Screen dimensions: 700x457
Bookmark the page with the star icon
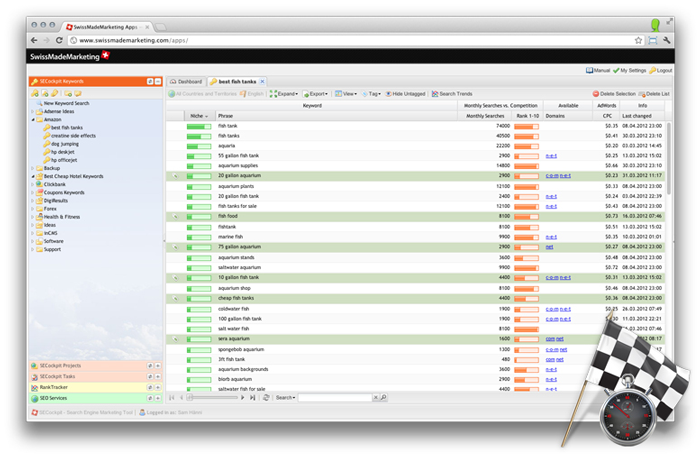click(x=638, y=40)
